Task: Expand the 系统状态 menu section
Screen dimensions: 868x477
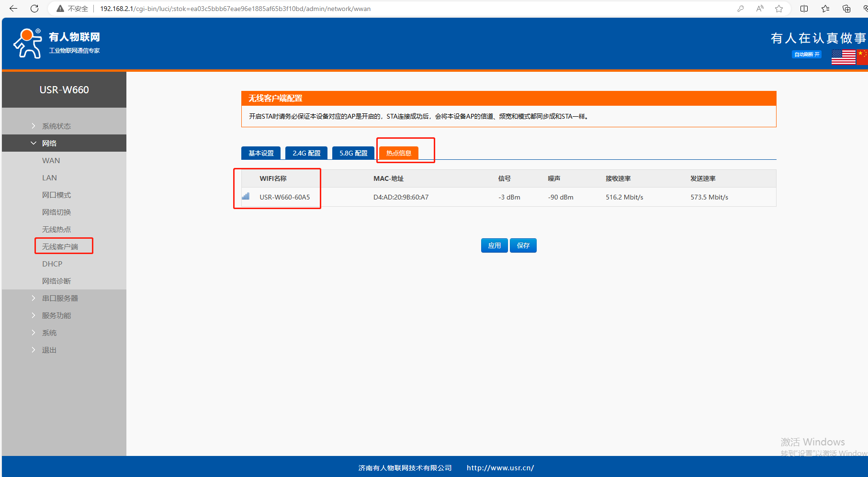Action: pyautogui.click(x=56, y=126)
